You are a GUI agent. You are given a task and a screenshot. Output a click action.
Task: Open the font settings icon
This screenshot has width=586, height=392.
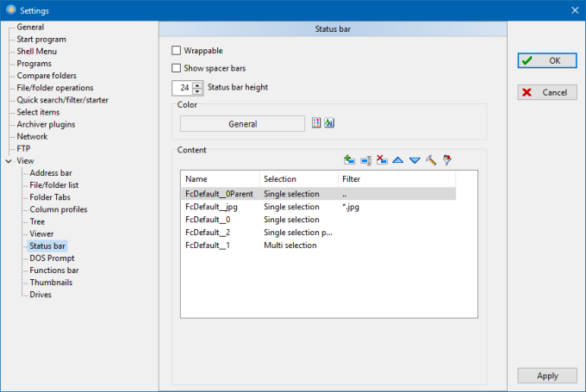[329, 122]
